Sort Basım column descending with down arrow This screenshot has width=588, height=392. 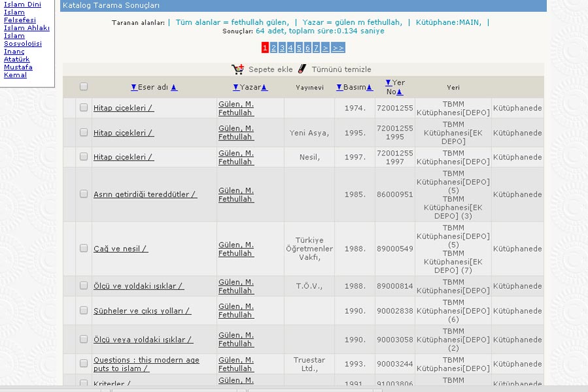[340, 88]
